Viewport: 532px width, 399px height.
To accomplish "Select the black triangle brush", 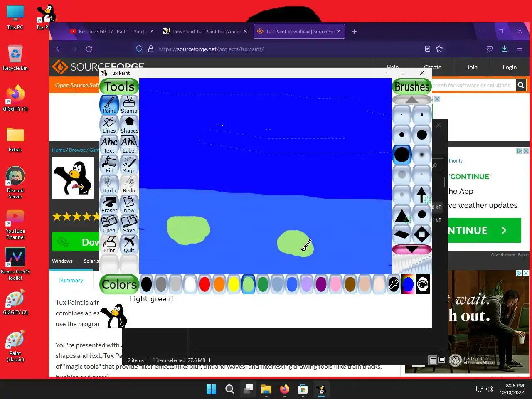I will (x=402, y=214).
